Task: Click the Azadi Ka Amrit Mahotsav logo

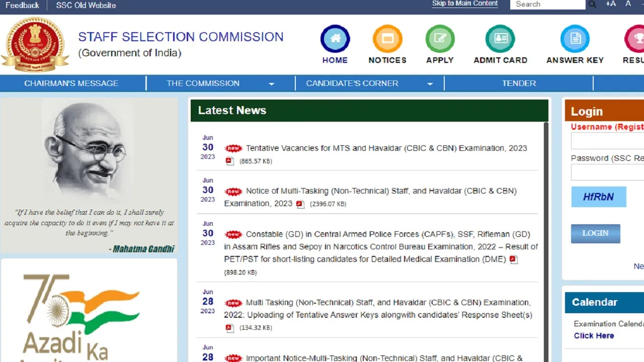Action: pyautogui.click(x=80, y=317)
